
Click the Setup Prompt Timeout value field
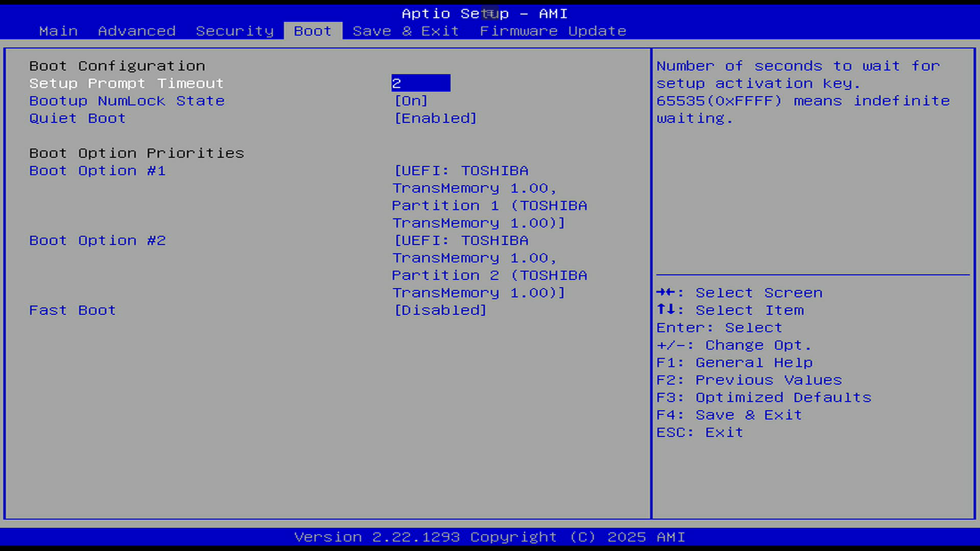[421, 83]
